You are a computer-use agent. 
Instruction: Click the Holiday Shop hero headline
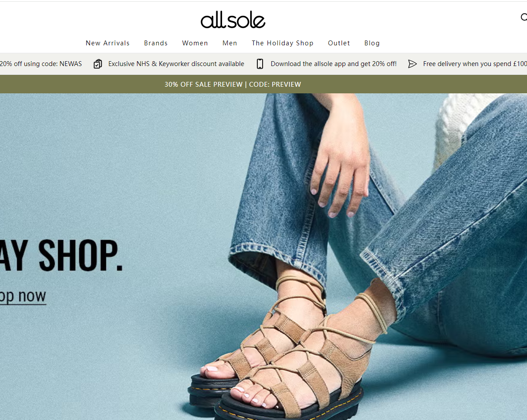point(61,255)
